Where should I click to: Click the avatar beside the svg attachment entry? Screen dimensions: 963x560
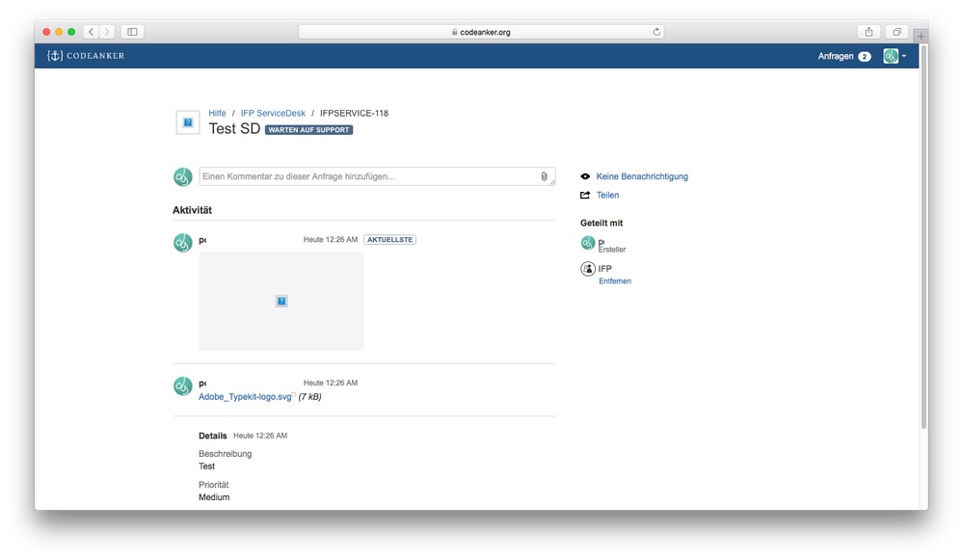point(182,387)
